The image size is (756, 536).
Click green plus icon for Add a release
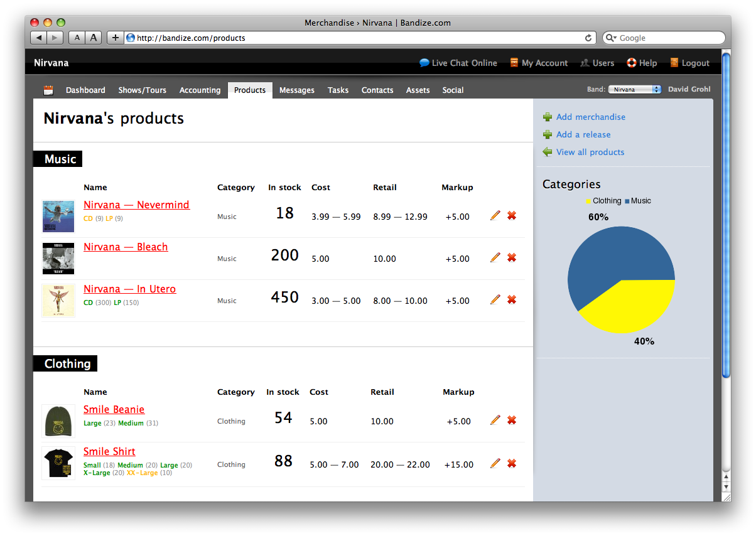click(x=548, y=134)
